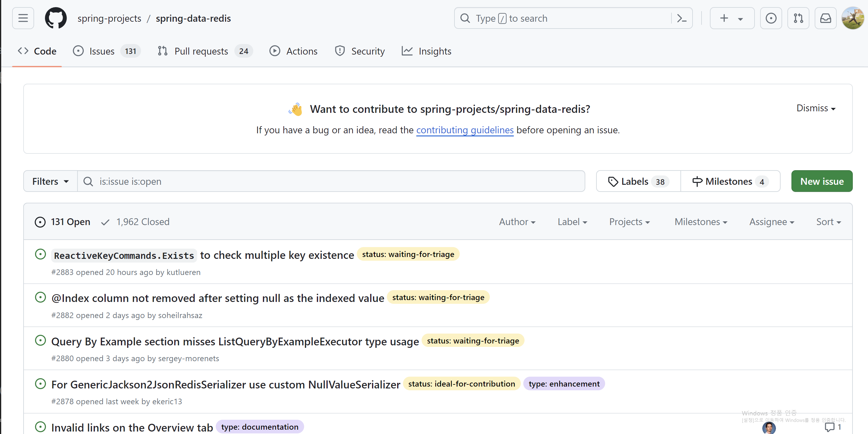Image resolution: width=868 pixels, height=434 pixels.
Task: Click assignee avatar on Invalid links issue
Action: [769, 427]
